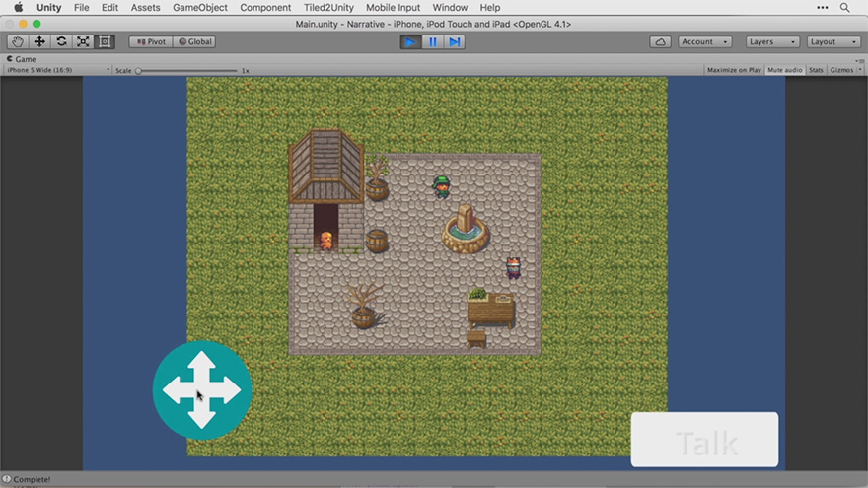
Task: Click the orange character in doorway
Action: [326, 241]
